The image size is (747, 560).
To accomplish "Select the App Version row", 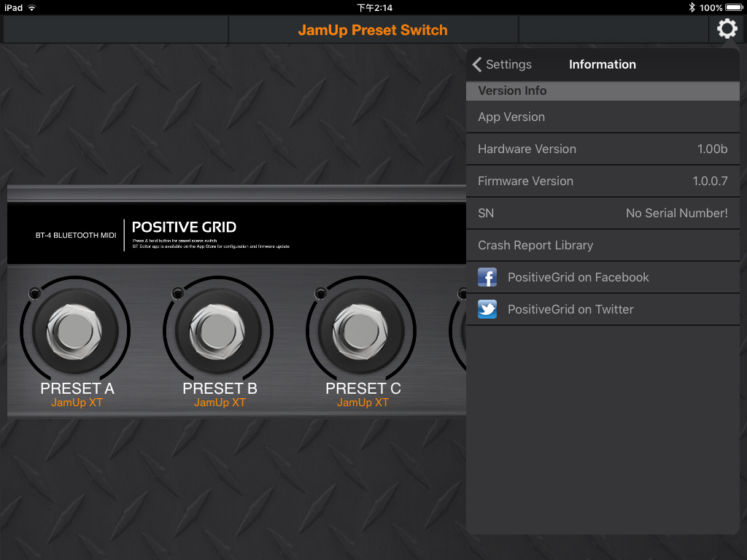I will [x=603, y=117].
